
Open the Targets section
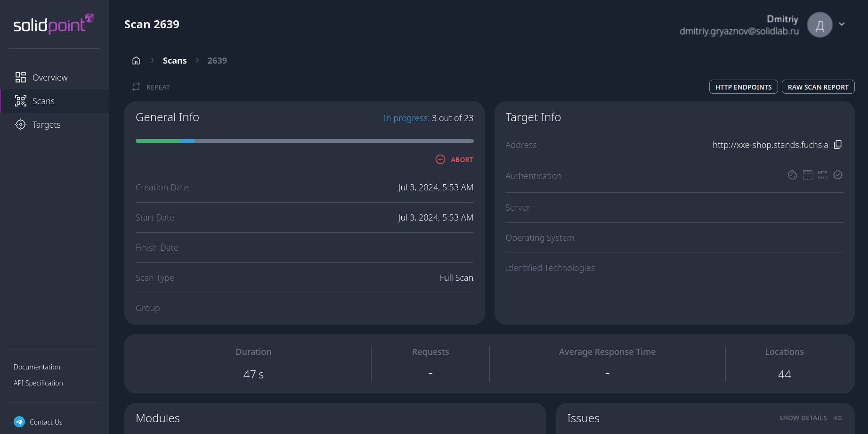coord(46,124)
